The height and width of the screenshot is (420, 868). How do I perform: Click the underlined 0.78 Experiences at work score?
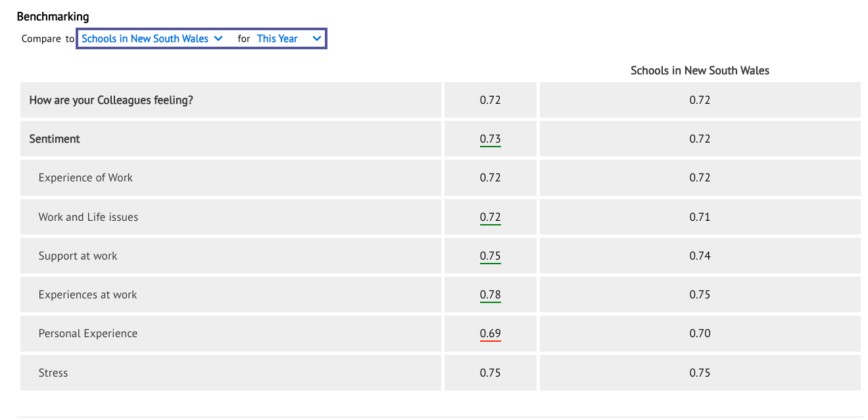point(490,295)
